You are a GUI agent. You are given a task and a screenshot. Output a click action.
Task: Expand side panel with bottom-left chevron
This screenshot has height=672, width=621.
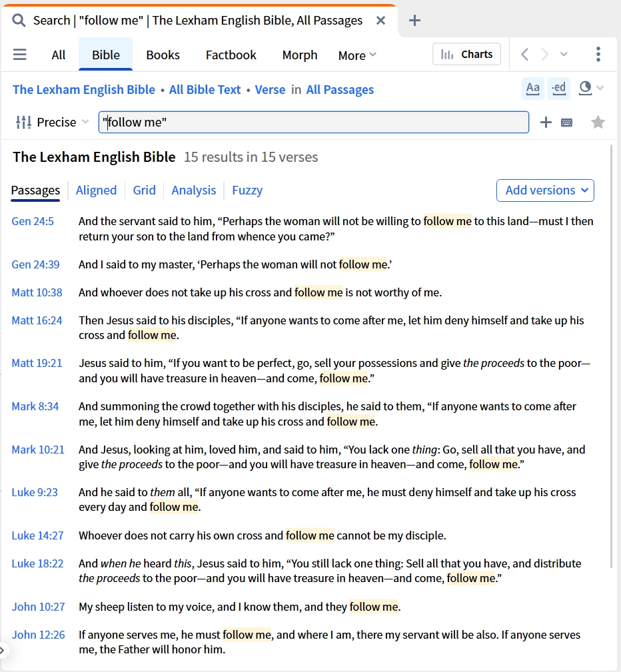click(3, 651)
